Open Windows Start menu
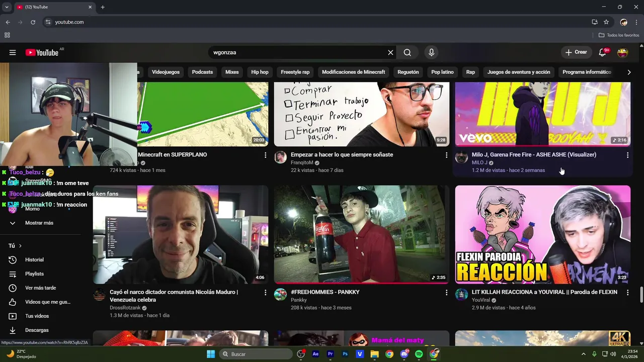Viewport: 644px width, 362px height. tap(211, 354)
